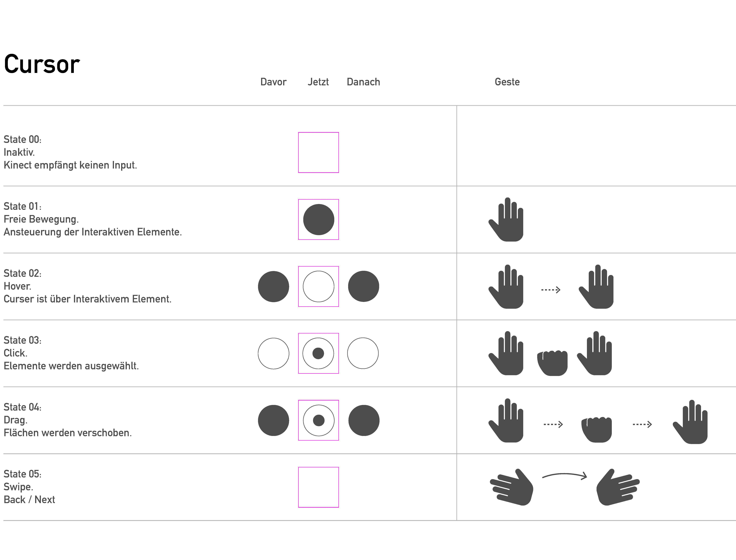This screenshot has height=560, width=736.
Task: Click the hollow circle cursor in State 02 Jetzt
Action: coord(318,286)
